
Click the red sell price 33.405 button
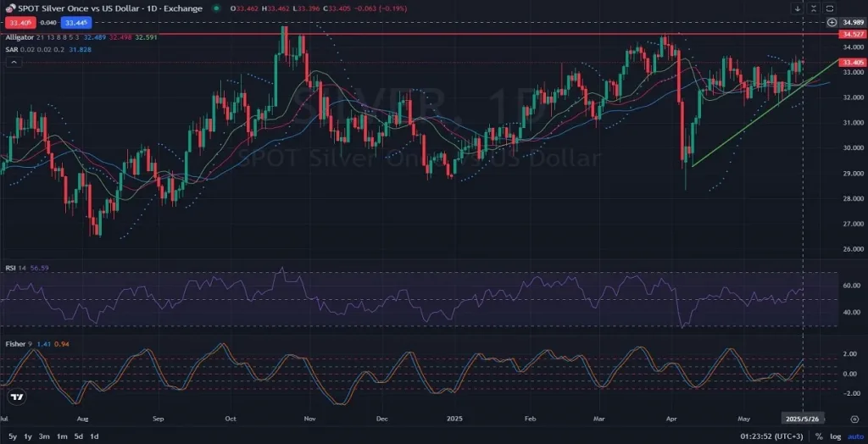click(x=20, y=23)
